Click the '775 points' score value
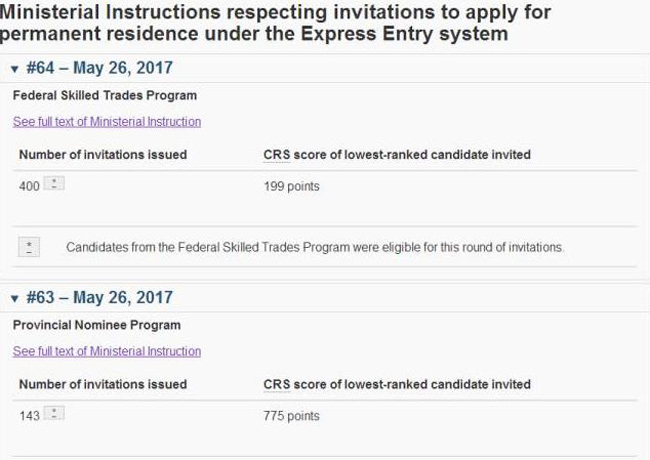The height and width of the screenshot is (460, 650). pos(292,415)
